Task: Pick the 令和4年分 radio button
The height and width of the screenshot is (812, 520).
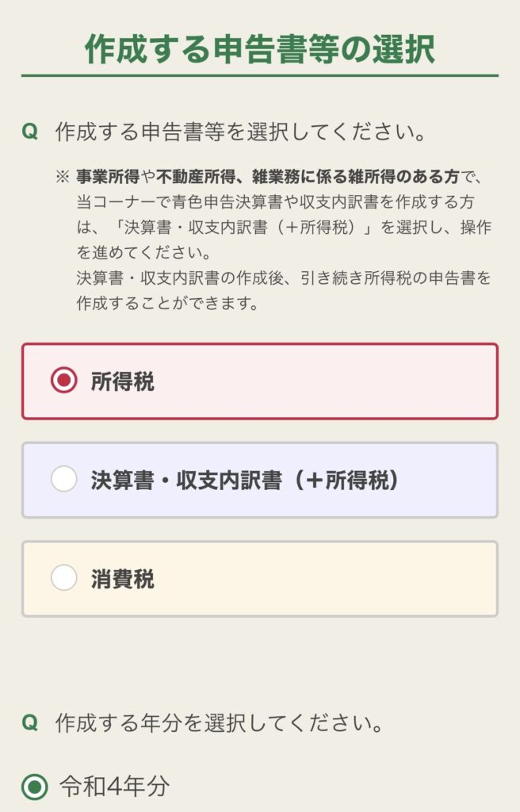Action: click(34, 787)
